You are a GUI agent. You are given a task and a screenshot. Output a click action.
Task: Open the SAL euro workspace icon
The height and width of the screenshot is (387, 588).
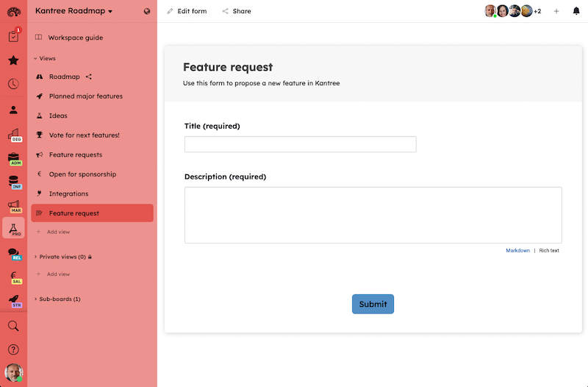point(15,277)
